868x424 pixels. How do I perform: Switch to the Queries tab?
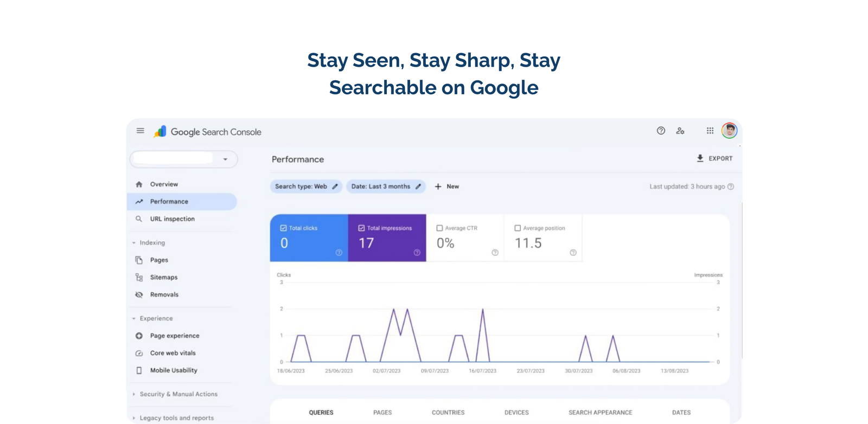pos(321,413)
